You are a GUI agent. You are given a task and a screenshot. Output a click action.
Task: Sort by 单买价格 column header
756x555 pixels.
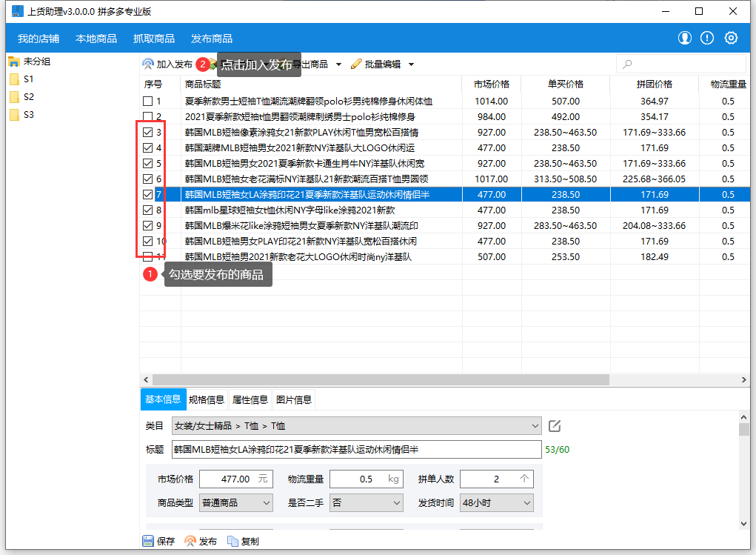(566, 84)
